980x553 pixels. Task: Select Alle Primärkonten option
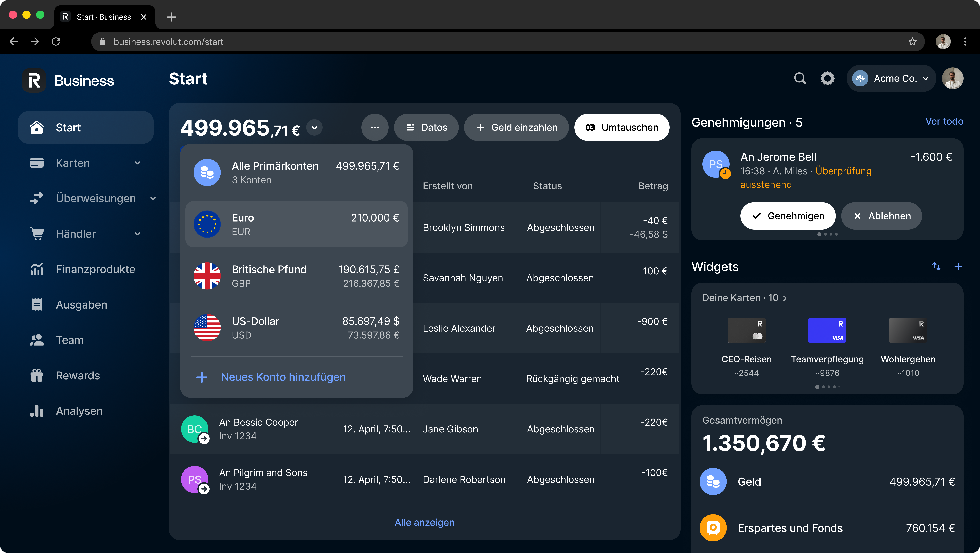(296, 172)
